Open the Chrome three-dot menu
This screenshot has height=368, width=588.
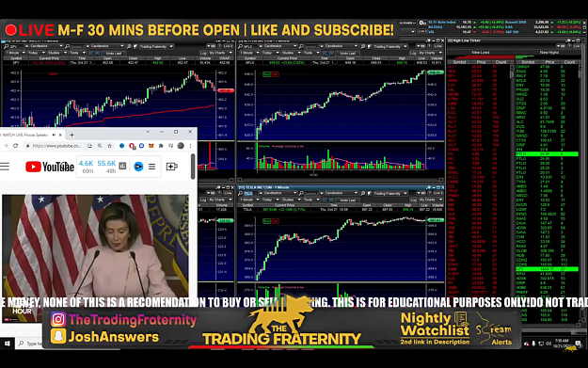(x=190, y=146)
